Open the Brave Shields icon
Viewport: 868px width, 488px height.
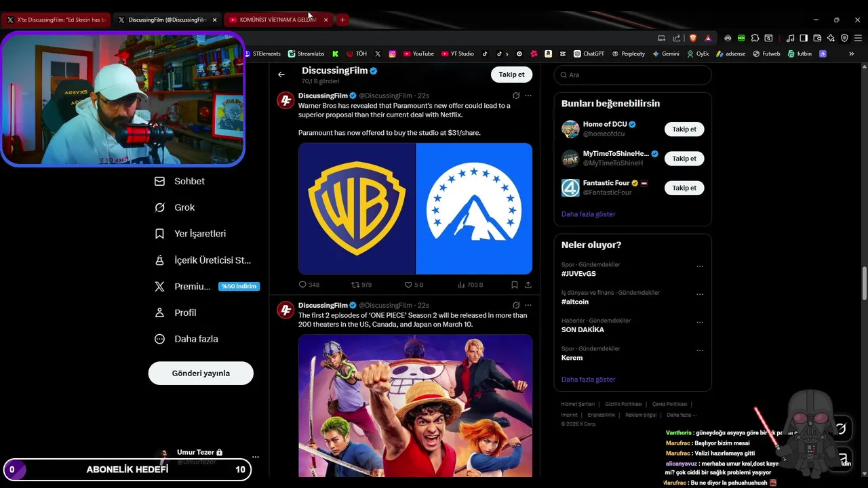(693, 38)
